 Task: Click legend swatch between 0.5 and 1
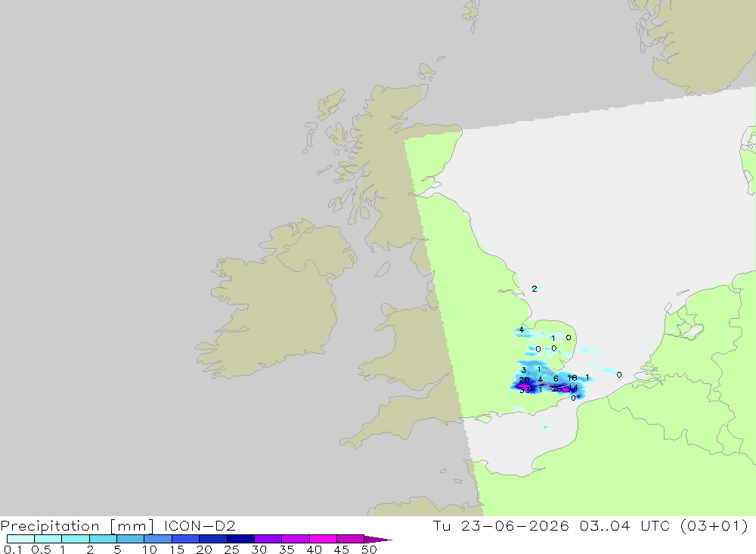(x=48, y=539)
